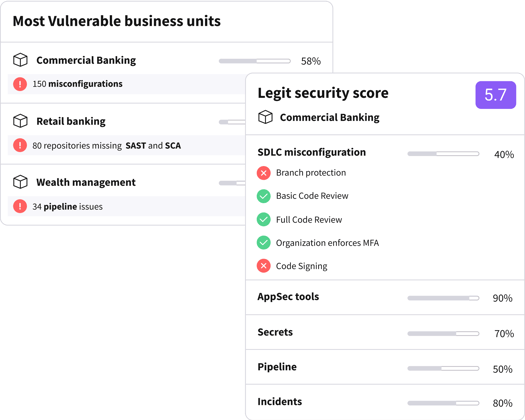Click the green check icon for Full Code Review
Image resolution: width=525 pixels, height=420 pixels.
coord(264,220)
